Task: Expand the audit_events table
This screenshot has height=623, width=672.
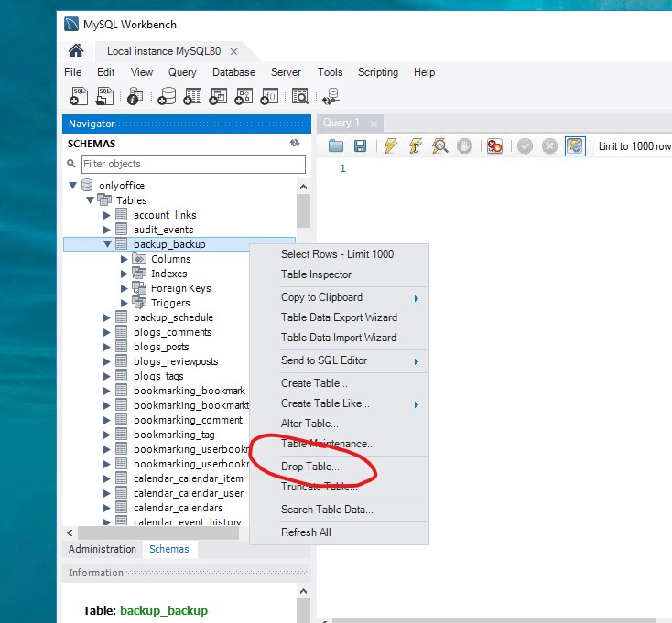Action: (x=107, y=230)
